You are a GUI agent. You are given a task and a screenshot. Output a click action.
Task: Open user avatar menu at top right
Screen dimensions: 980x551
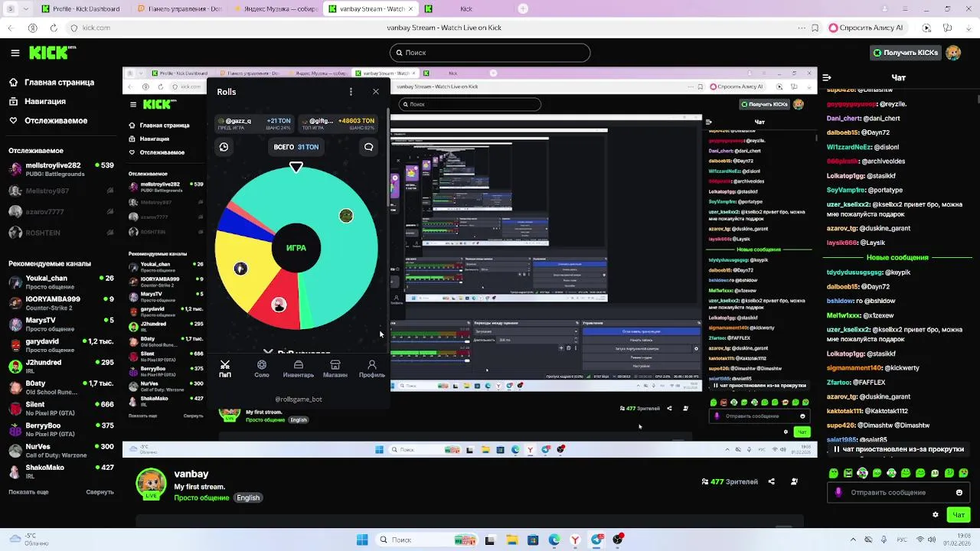pyautogui.click(x=953, y=53)
